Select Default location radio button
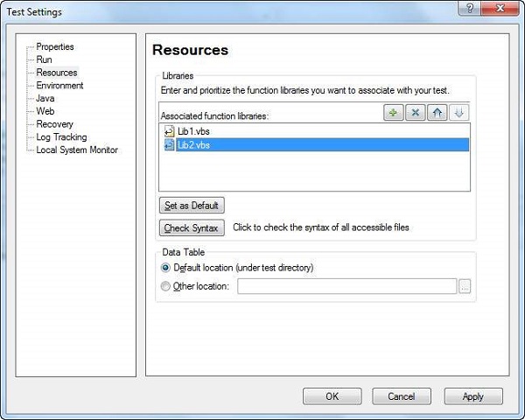The image size is (525, 420). pyautogui.click(x=165, y=268)
